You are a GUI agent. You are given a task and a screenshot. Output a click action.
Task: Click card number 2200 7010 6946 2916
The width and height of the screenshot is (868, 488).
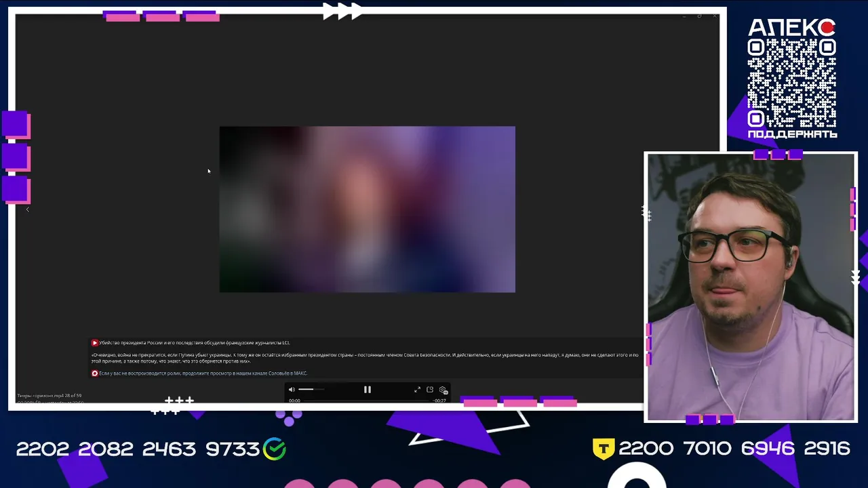click(x=734, y=449)
